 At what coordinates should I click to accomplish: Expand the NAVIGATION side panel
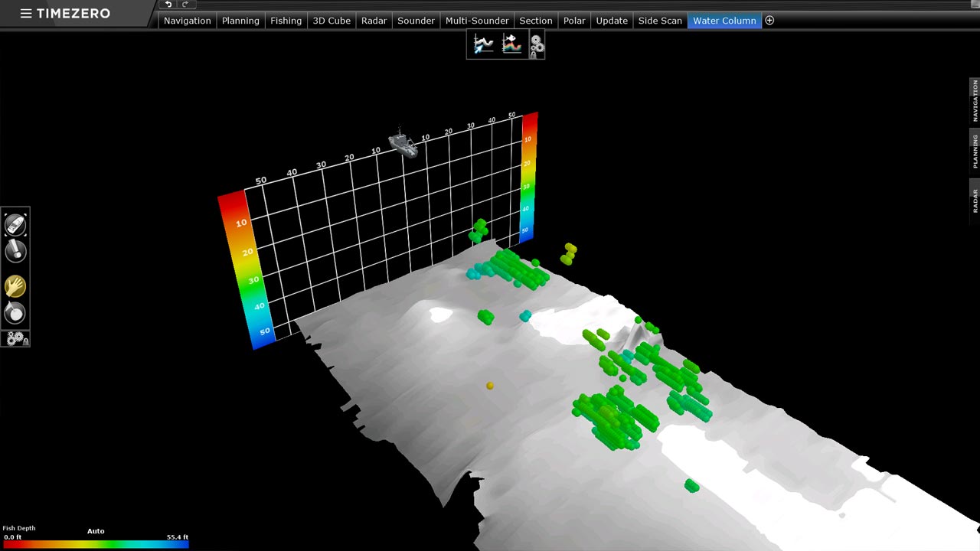point(975,100)
